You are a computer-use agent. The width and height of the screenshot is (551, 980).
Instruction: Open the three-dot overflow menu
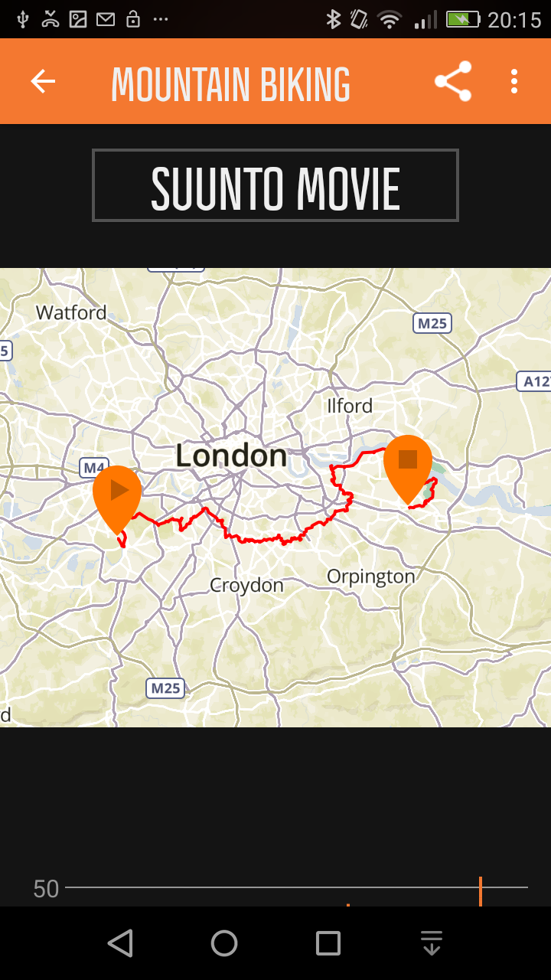514,81
